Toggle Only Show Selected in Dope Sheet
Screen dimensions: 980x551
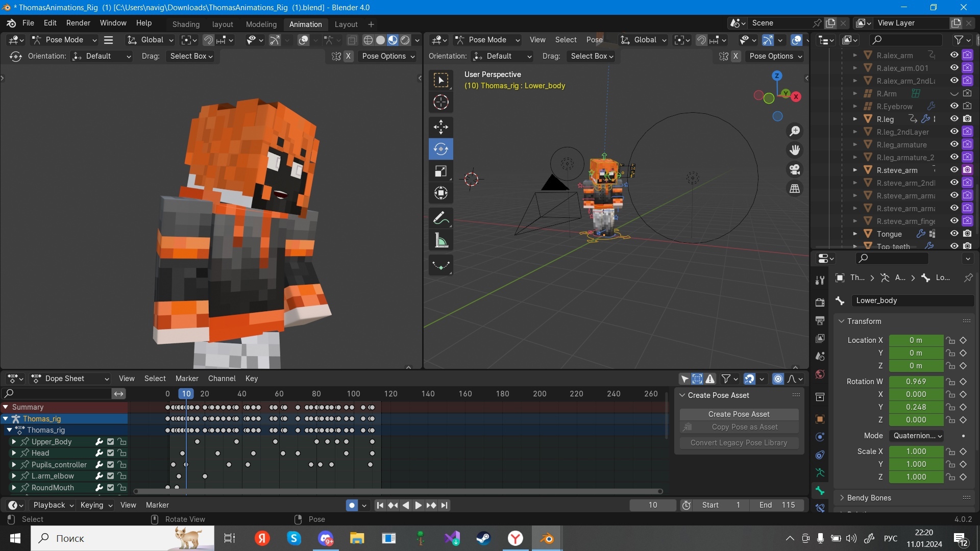pos(685,379)
